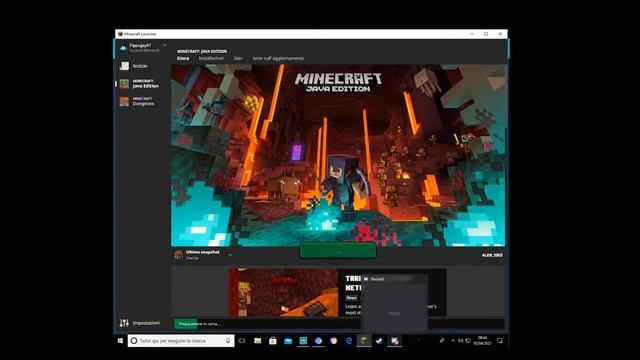Image resolution: width=640 pixels, height=360 pixels.
Task: Click the ALEB_2003 player name
Action: [x=492, y=255]
